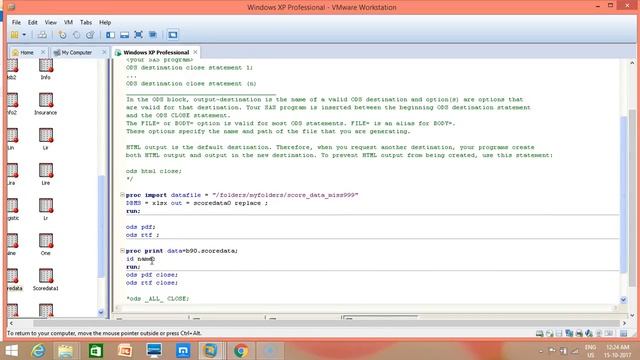
Task: Click the 'ods pdf;' code line
Action: [140, 227]
